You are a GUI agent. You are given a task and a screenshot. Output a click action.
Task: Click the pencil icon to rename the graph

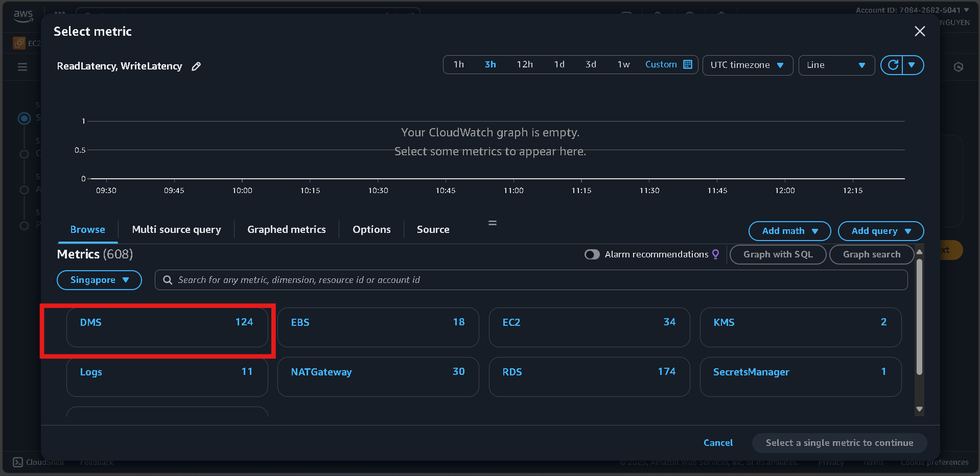pyautogui.click(x=196, y=66)
